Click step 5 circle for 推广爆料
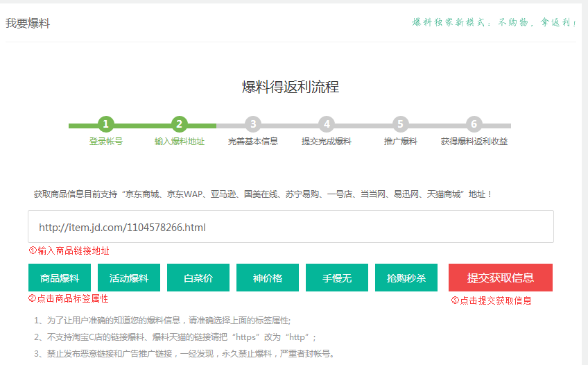588x365 pixels. pyautogui.click(x=400, y=124)
